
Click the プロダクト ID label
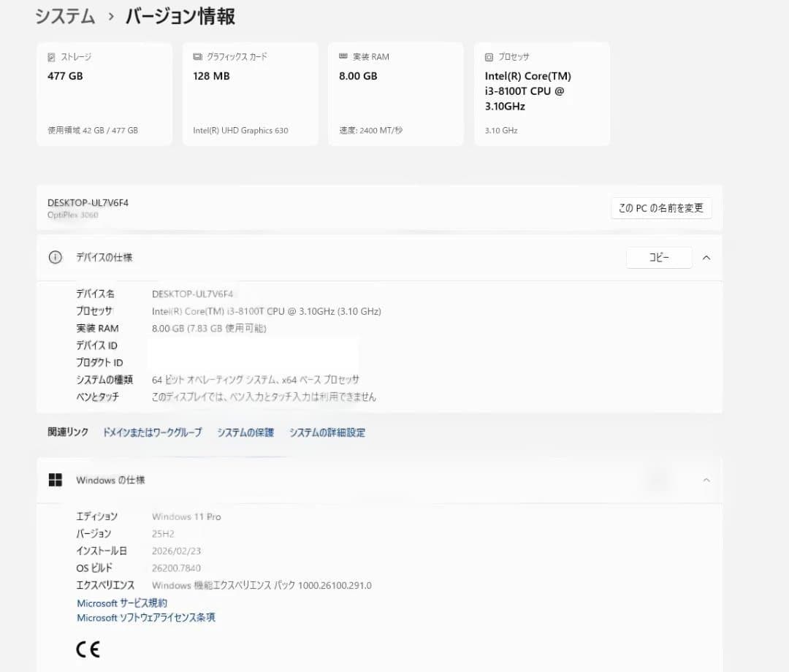click(x=99, y=362)
